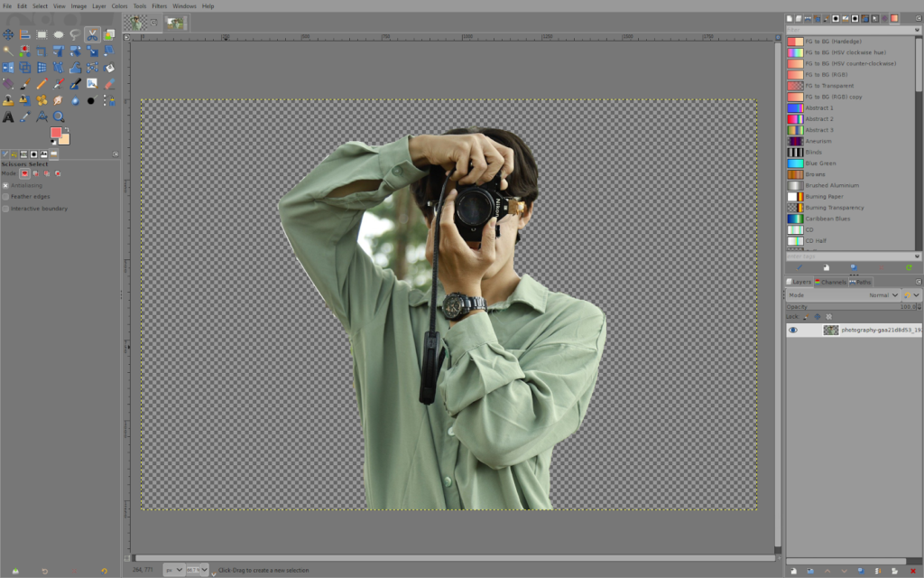Refresh the gradients list

coord(910,267)
